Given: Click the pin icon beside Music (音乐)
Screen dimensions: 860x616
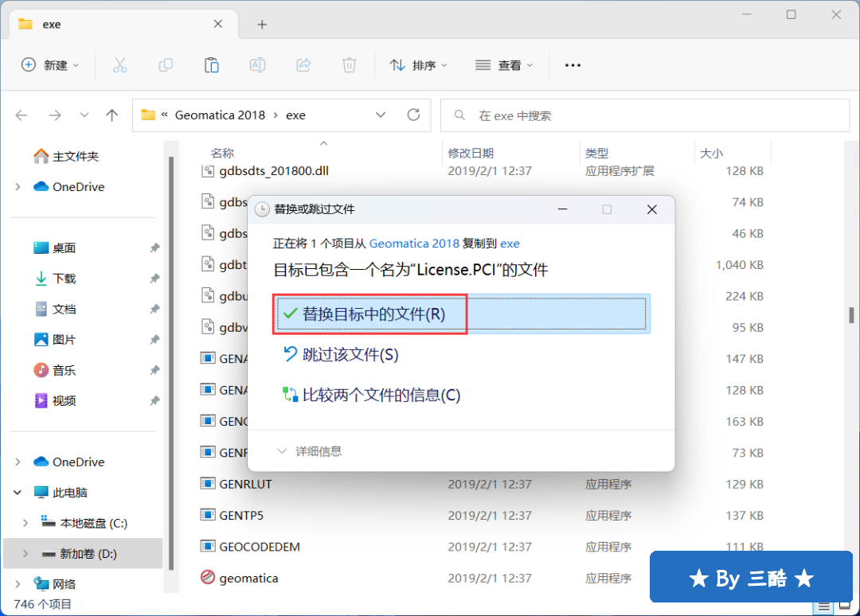Looking at the screenshot, I should point(154,371).
